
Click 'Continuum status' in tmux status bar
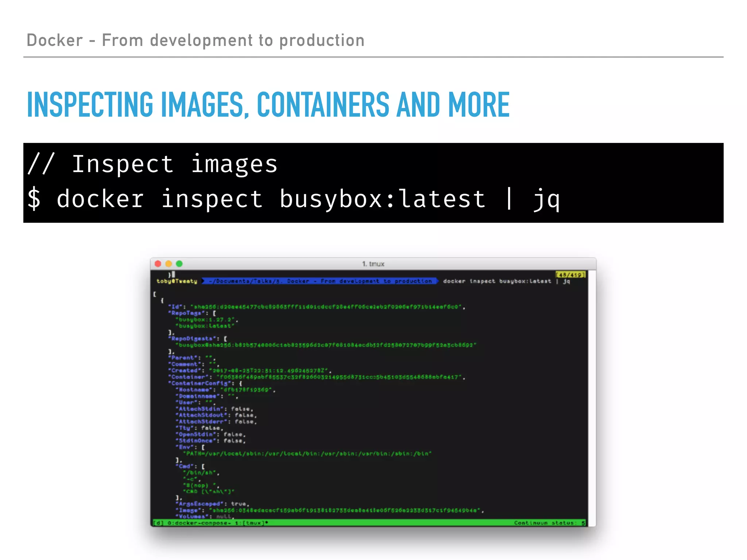[x=549, y=523]
